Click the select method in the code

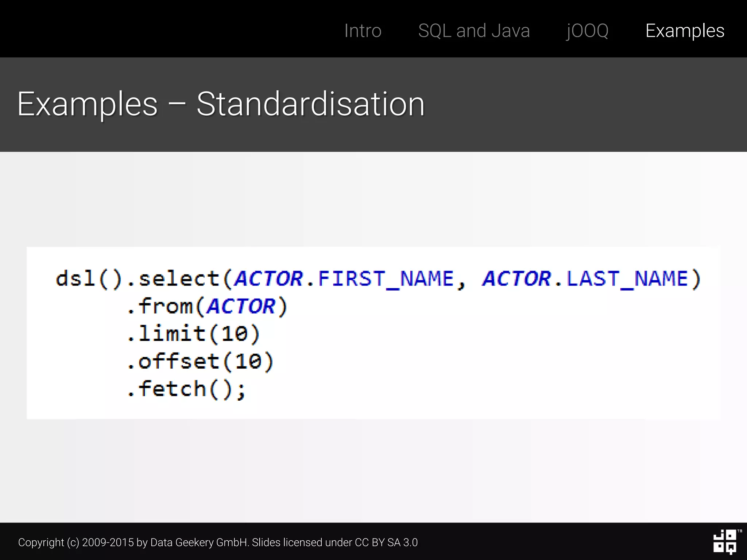coord(179,279)
